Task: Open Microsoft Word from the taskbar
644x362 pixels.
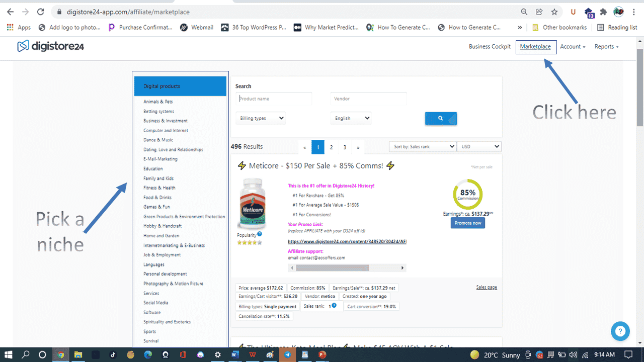Action: click(x=235, y=354)
